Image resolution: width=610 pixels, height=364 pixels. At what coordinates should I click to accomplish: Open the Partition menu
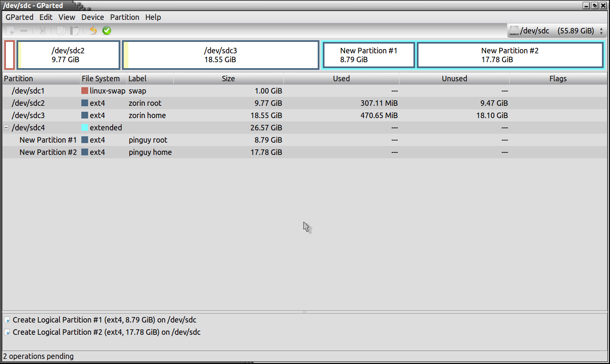(125, 17)
